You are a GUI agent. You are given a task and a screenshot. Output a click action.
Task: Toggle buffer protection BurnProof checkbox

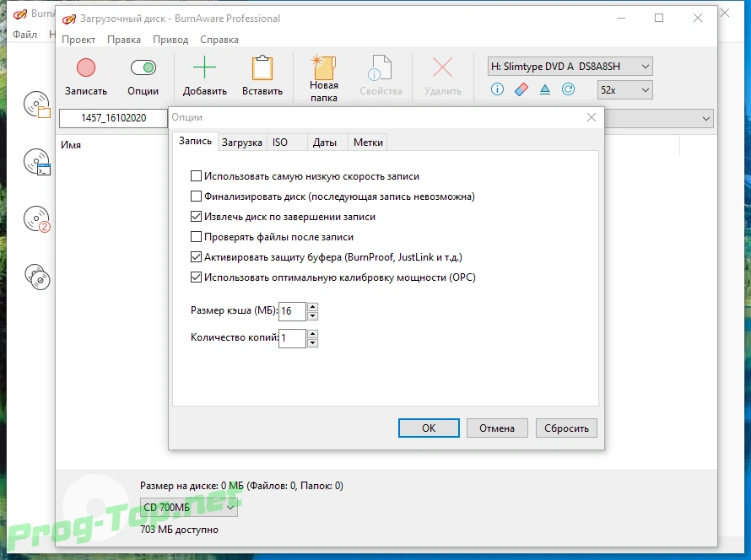click(196, 256)
